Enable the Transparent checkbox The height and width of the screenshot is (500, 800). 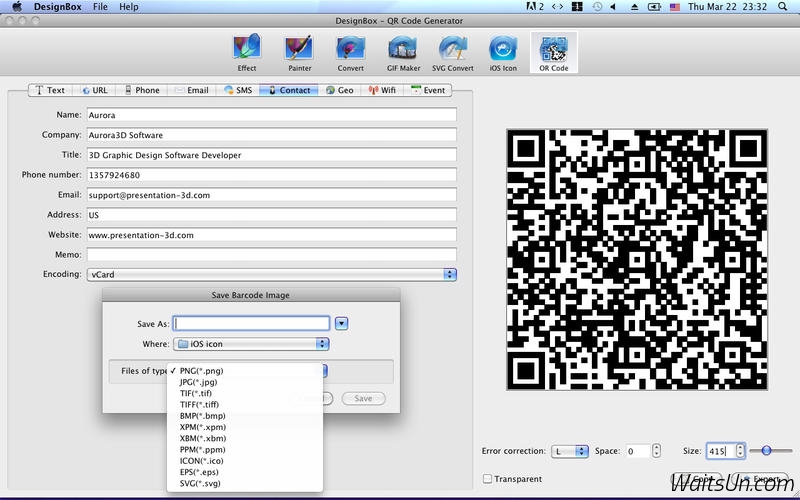coord(487,479)
